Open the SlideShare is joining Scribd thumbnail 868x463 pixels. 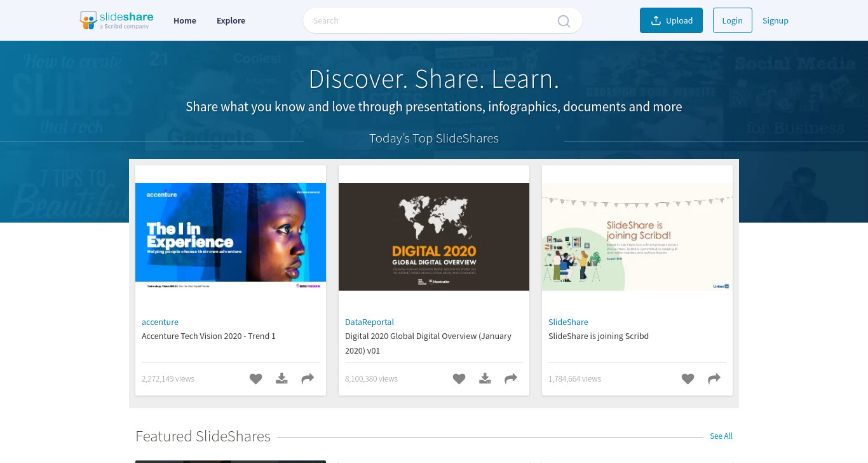click(637, 237)
